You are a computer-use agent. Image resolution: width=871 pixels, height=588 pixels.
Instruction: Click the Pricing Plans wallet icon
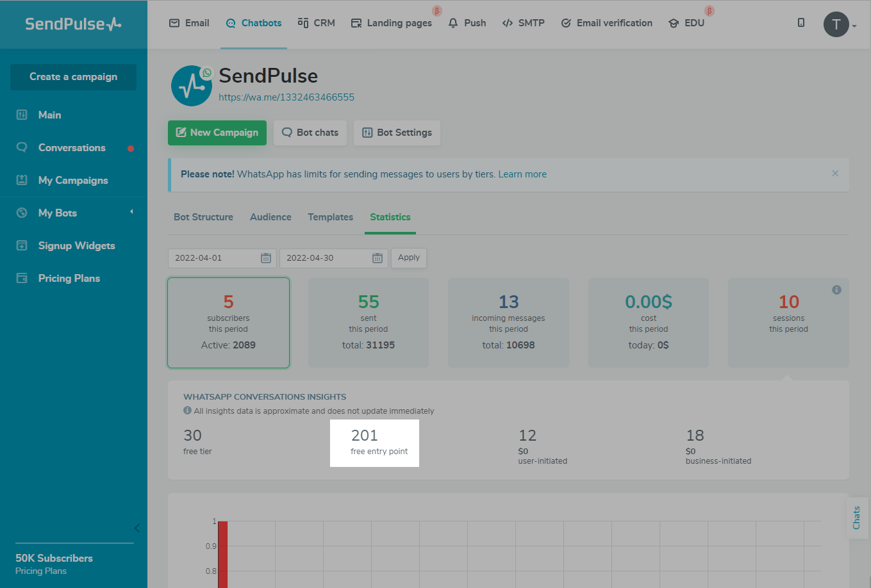tap(22, 278)
